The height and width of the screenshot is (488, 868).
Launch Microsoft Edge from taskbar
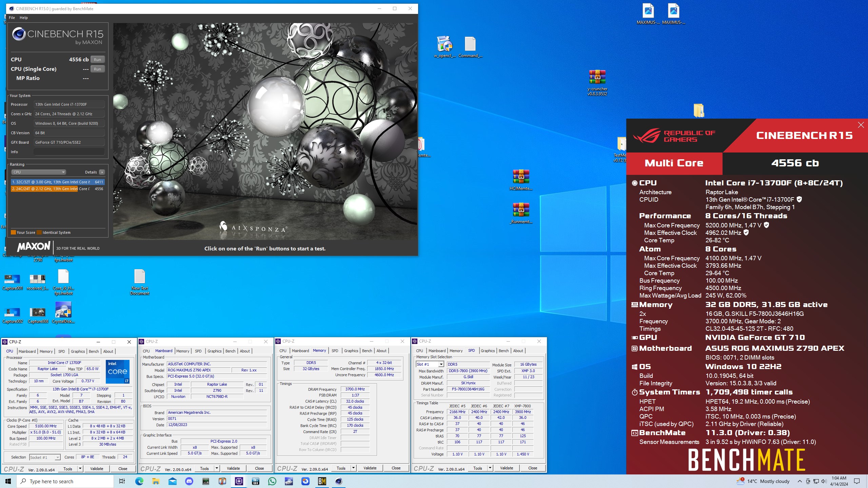pyautogui.click(x=139, y=481)
